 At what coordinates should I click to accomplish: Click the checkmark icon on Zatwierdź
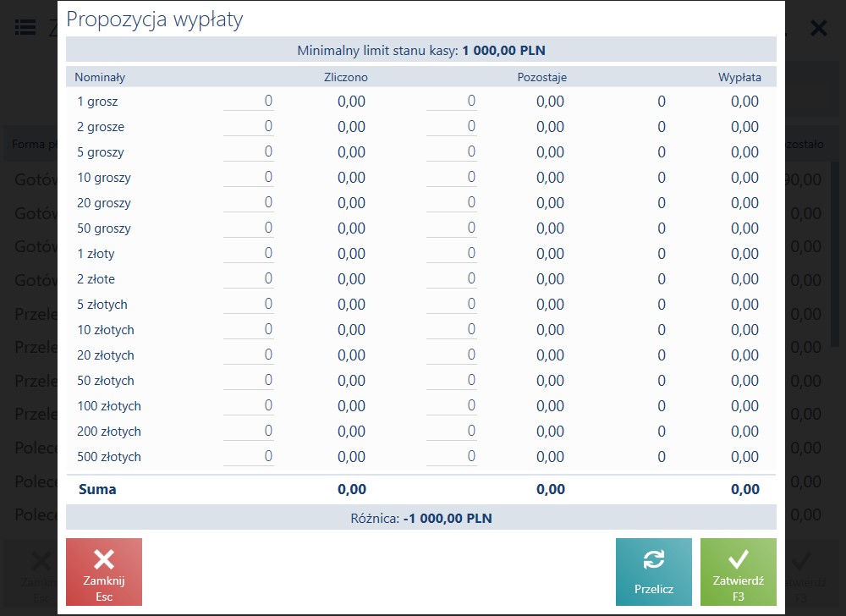[738, 559]
